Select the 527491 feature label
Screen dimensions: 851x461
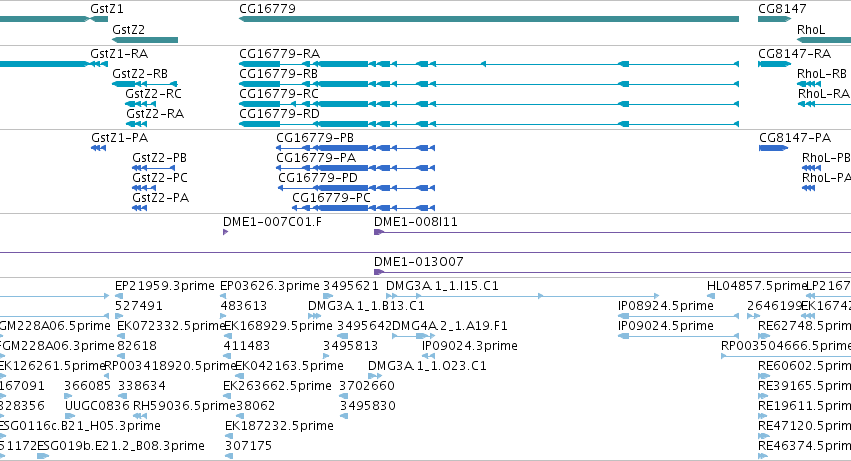[x=139, y=306]
